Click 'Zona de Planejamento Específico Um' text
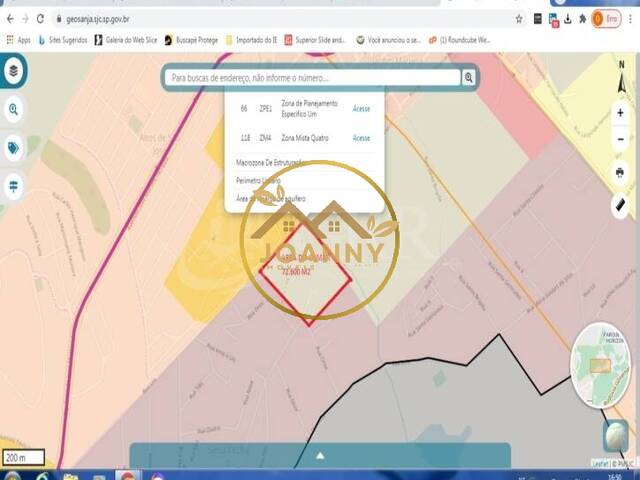Viewport: 640px width, 480px height. (x=310, y=109)
